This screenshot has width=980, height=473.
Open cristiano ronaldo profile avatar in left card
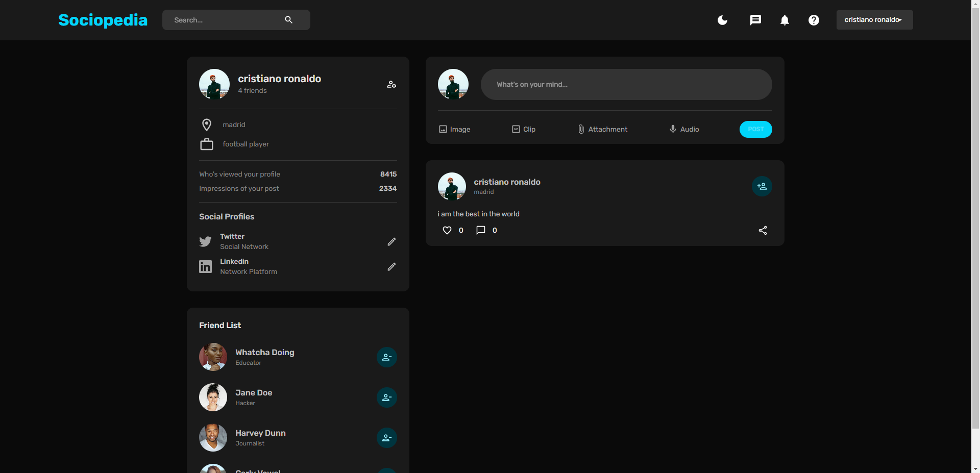pyautogui.click(x=214, y=84)
